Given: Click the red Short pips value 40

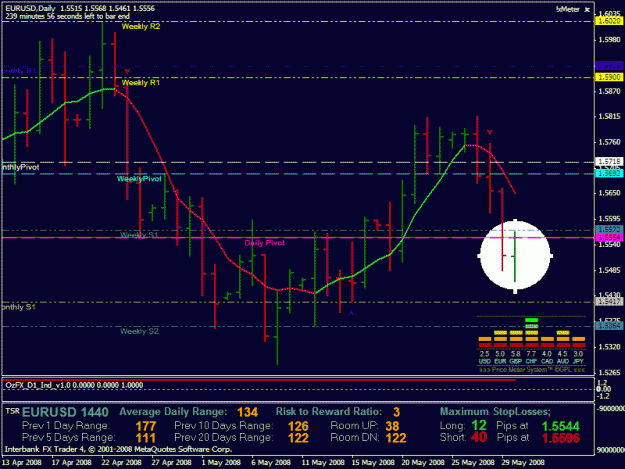Looking at the screenshot, I should 479,437.
